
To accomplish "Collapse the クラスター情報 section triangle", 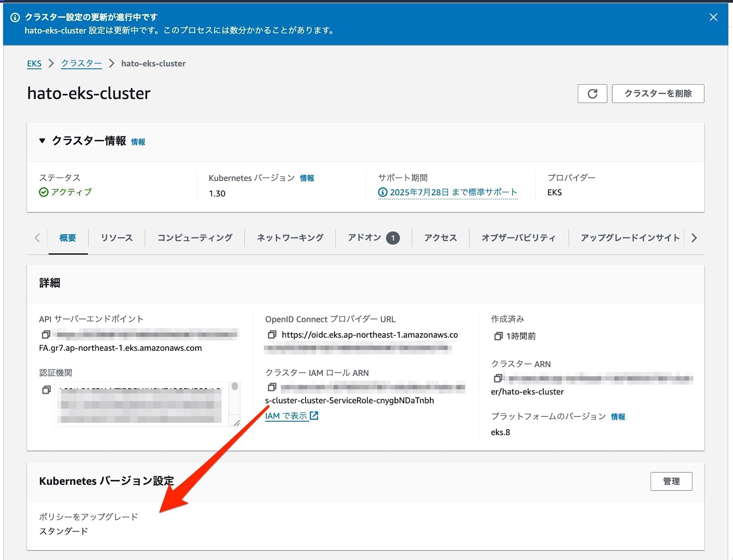I will [42, 141].
